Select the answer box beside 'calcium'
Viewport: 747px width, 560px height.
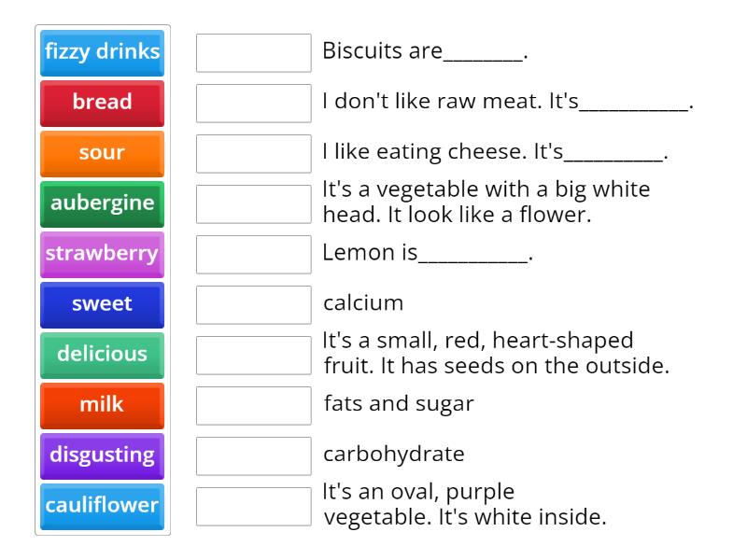point(254,302)
